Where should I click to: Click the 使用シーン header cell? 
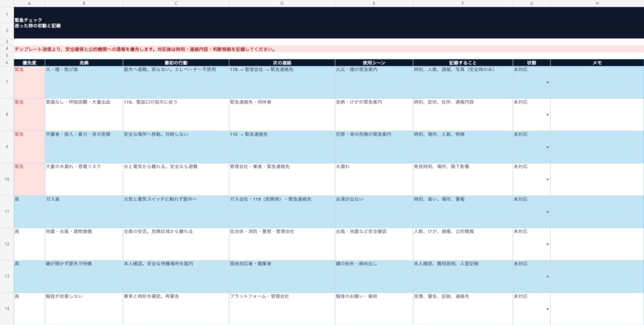pos(374,63)
